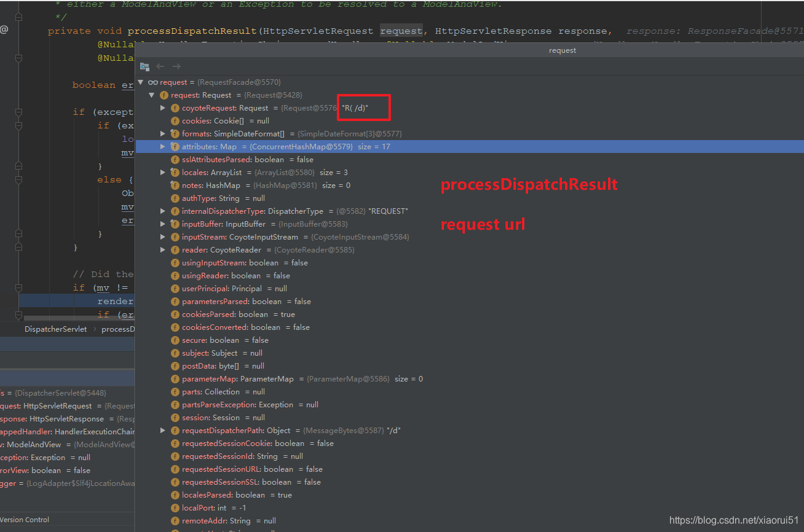Image resolution: width=804 pixels, height=532 pixels.
Task: Expand the internalDispatcherType node
Action: (163, 211)
